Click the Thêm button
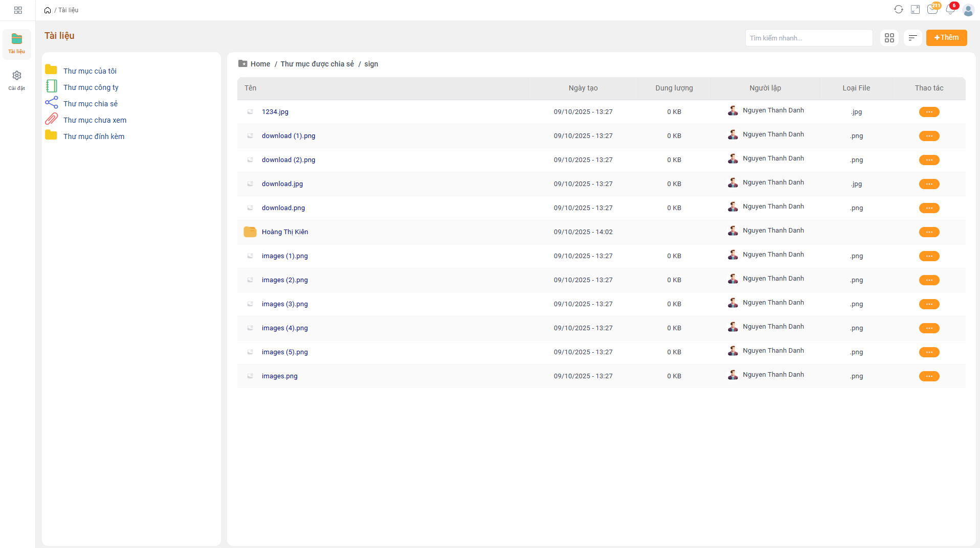Image resolution: width=980 pixels, height=548 pixels. 946,38
